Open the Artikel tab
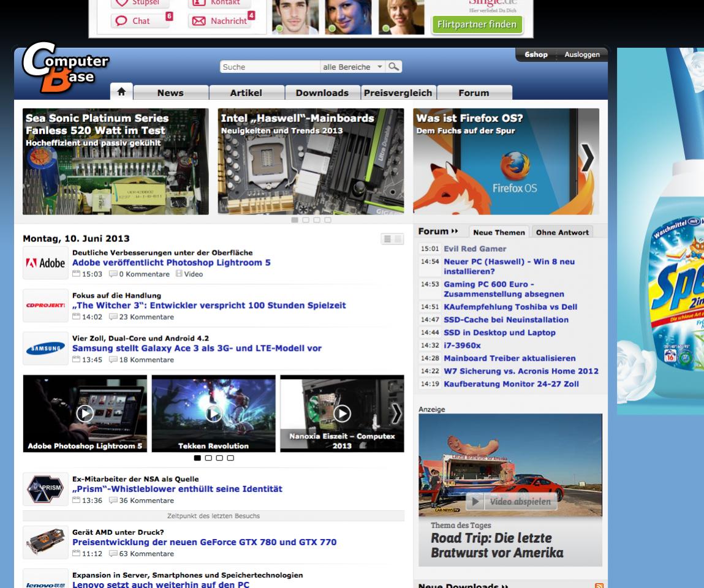 (246, 93)
